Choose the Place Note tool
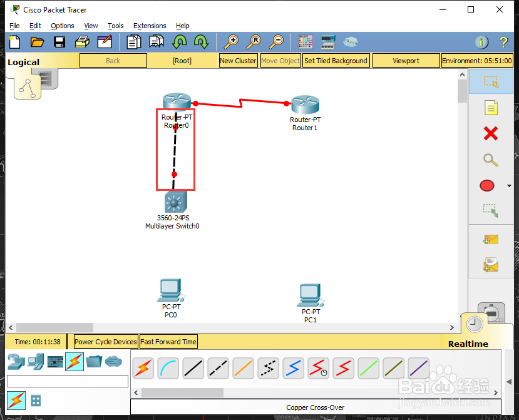 pos(491,108)
